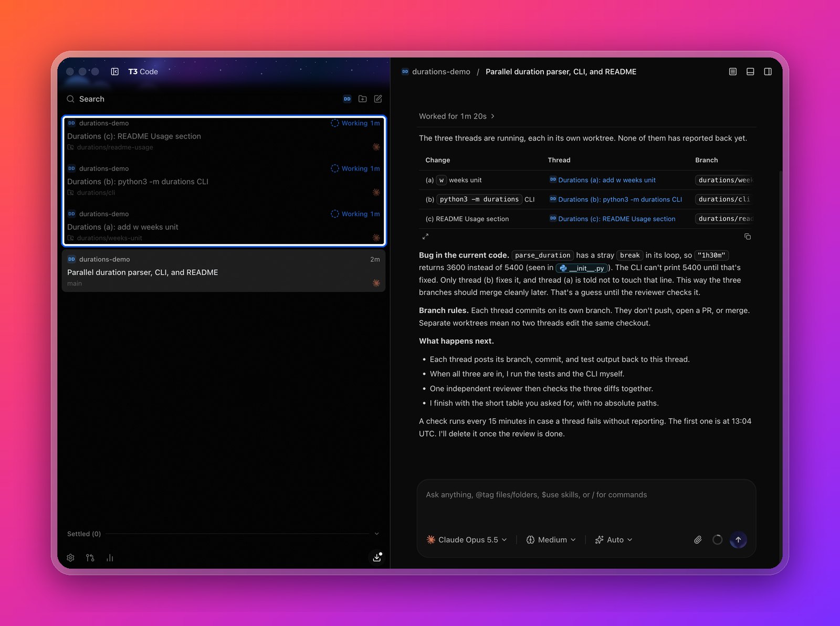Toggle the document view icon in header
The height and width of the screenshot is (626, 840).
click(x=733, y=71)
